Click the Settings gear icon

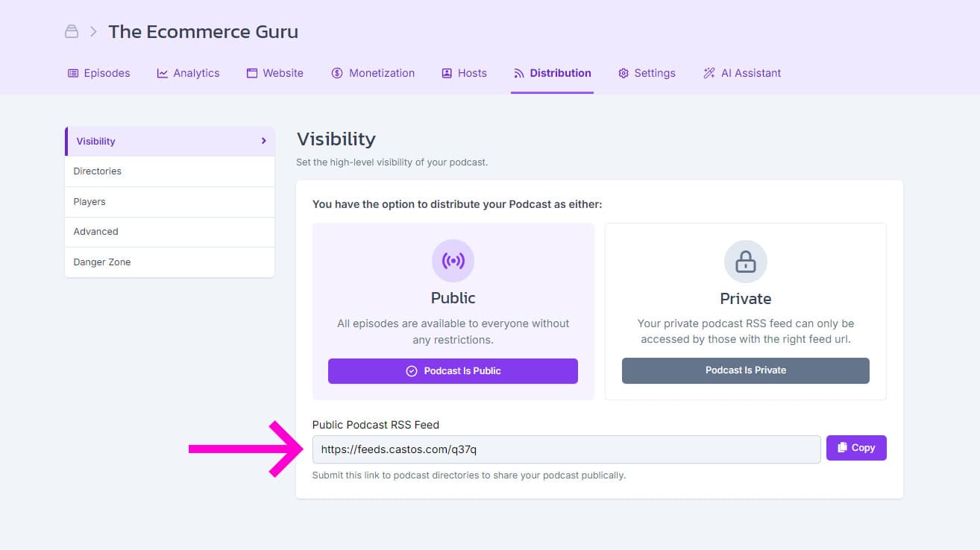[624, 73]
